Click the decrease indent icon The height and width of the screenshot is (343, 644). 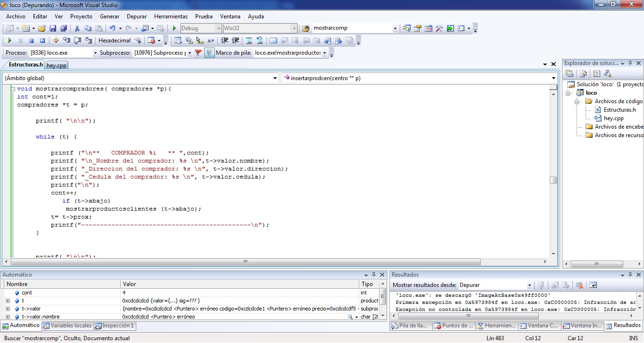pyautogui.click(x=225, y=41)
